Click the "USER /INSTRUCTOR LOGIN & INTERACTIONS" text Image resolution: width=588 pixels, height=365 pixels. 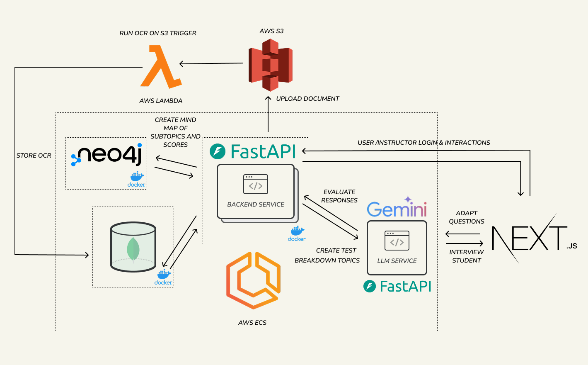pos(423,143)
